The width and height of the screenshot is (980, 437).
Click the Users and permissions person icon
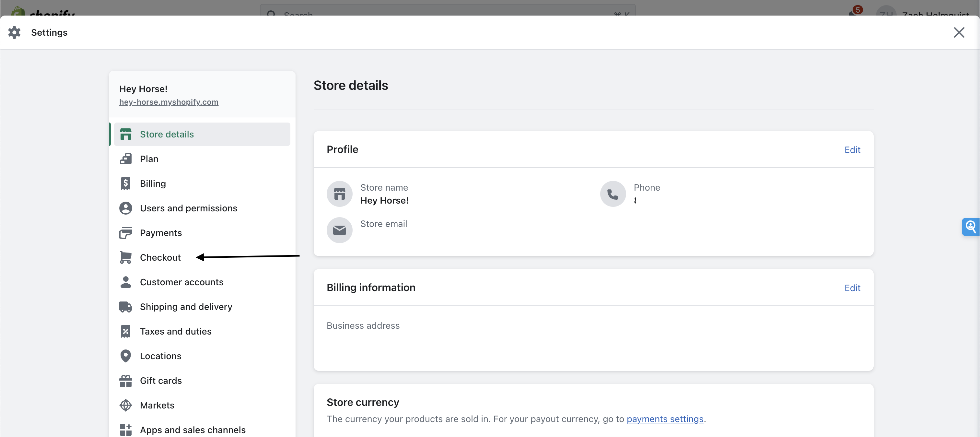pyautogui.click(x=125, y=208)
